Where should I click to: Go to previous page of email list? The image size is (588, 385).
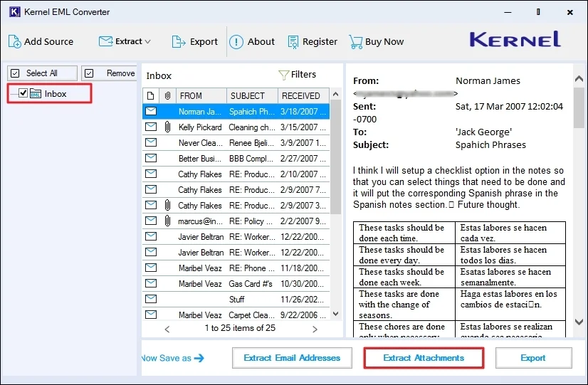tap(167, 329)
